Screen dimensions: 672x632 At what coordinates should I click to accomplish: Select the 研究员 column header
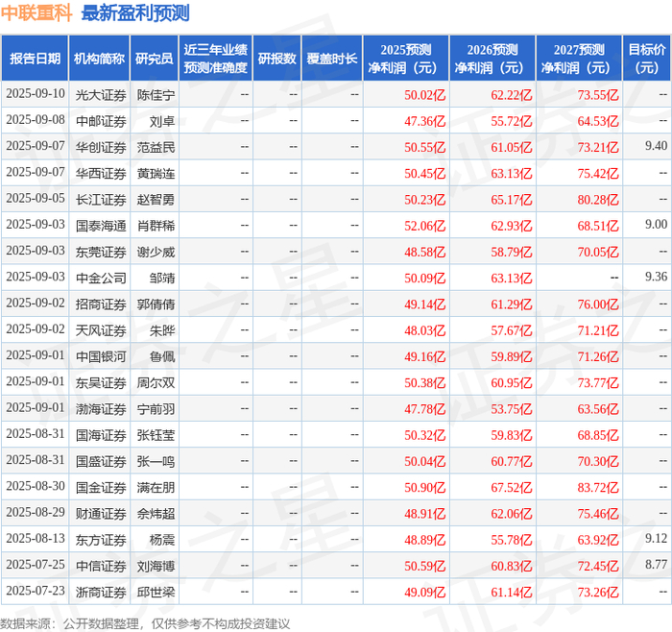pyautogui.click(x=155, y=59)
